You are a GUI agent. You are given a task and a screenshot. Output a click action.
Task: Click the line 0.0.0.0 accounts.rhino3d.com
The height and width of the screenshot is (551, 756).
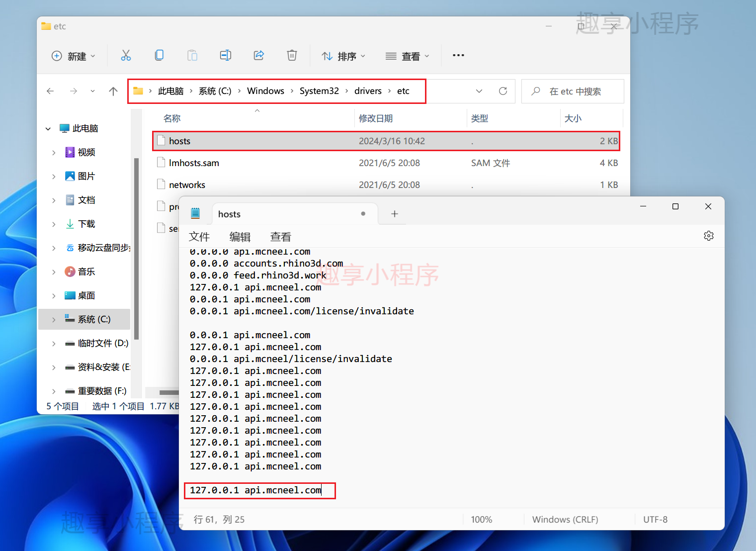tap(266, 264)
